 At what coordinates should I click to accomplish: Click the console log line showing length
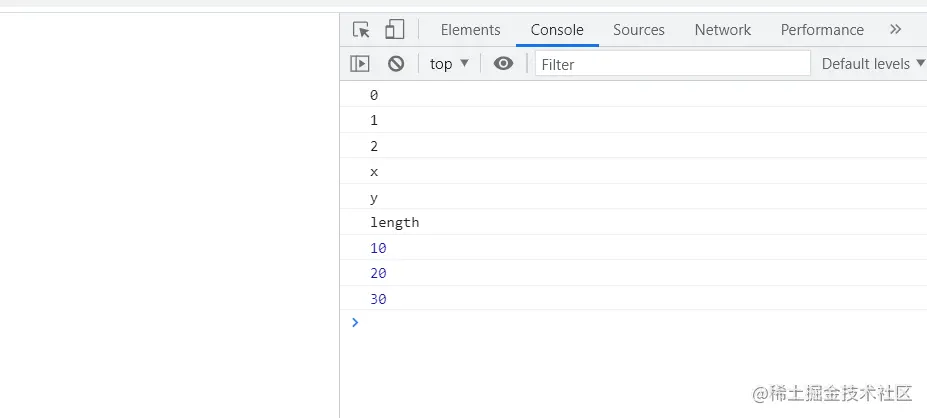(x=394, y=222)
